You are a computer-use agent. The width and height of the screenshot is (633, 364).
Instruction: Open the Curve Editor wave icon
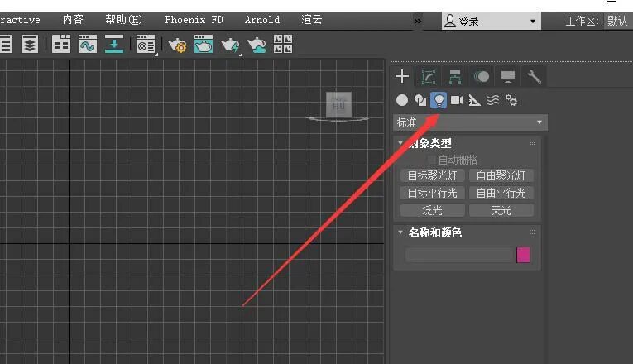tap(88, 44)
